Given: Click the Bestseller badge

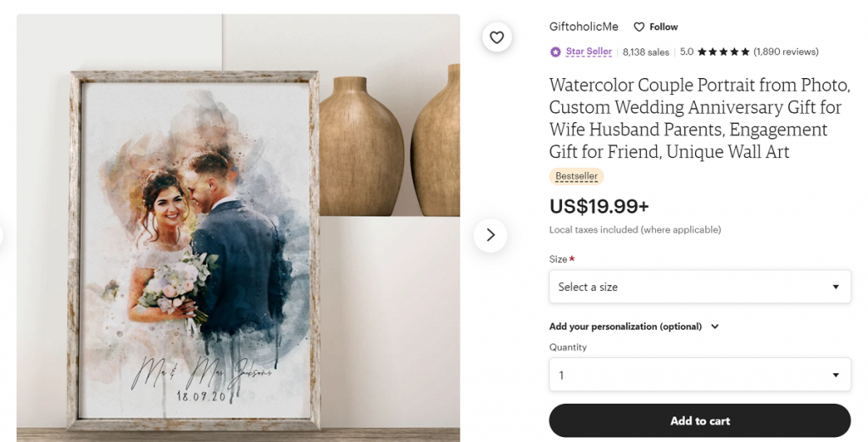Looking at the screenshot, I should (x=576, y=176).
